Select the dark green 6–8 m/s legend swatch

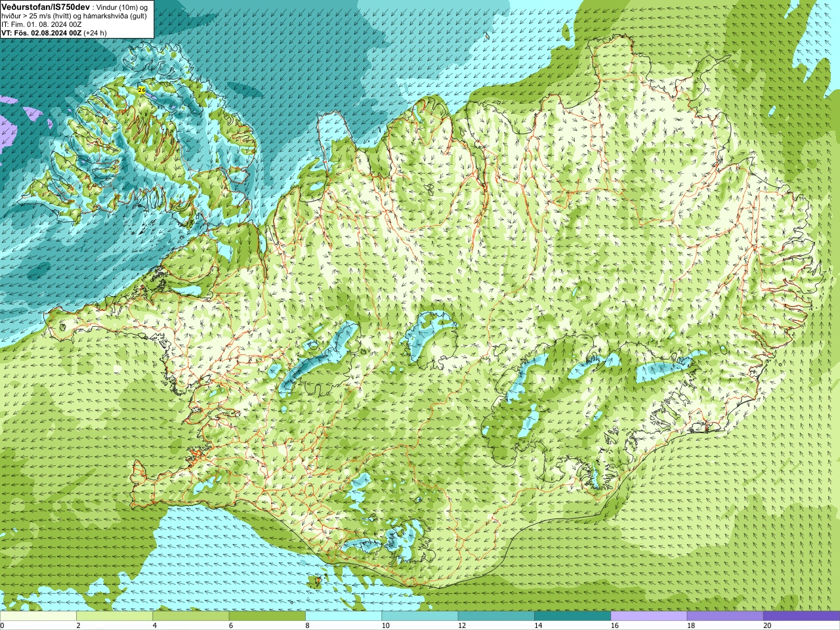(x=267, y=616)
